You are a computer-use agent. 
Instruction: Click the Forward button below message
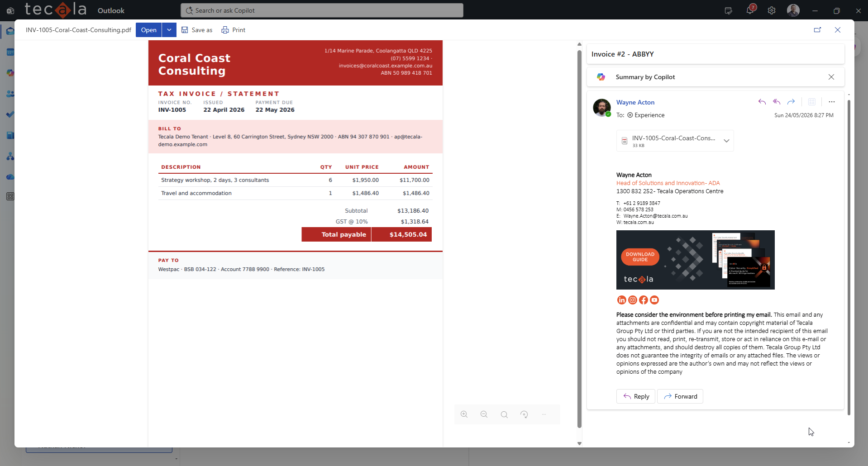(680, 396)
